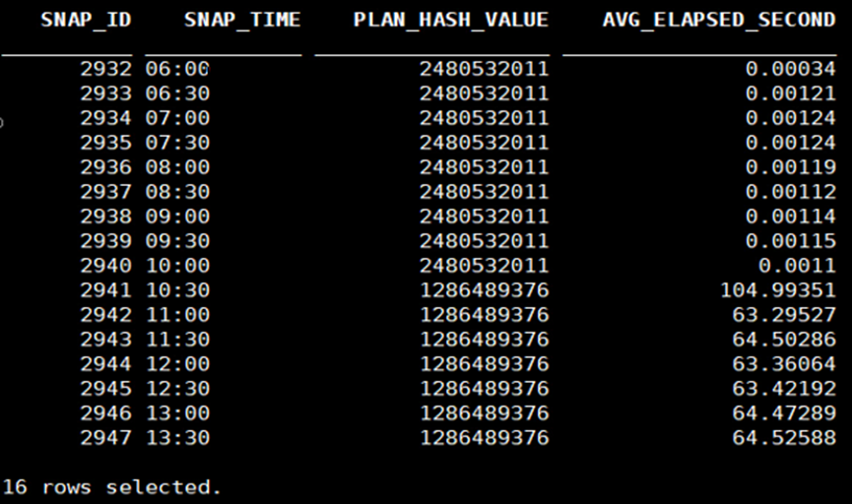Select snap ID 2932

[x=106, y=69]
